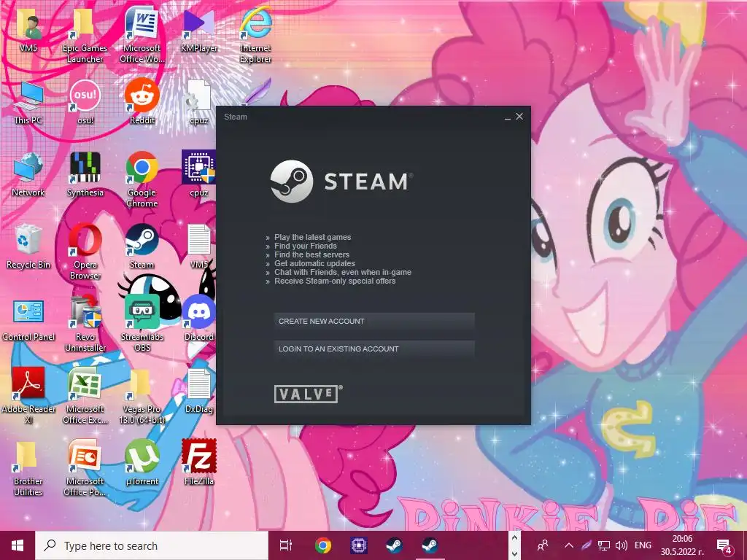Select the Epic Games Launcher desktop shortcut
The image size is (747, 560).
click(85, 35)
